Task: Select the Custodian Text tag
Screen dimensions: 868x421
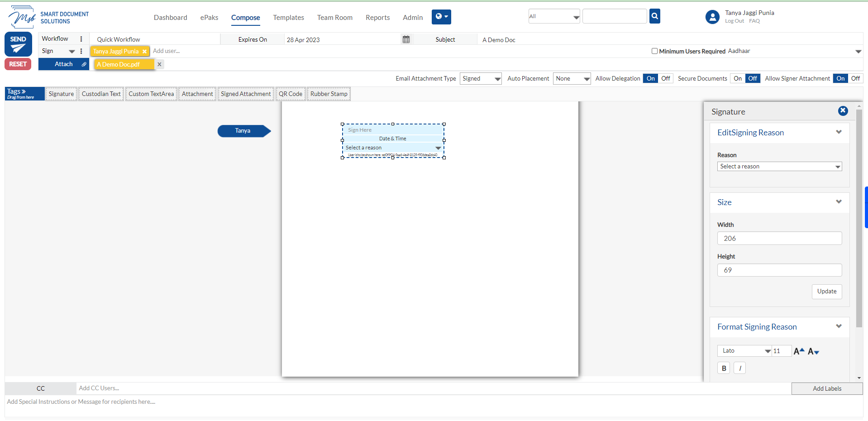Action: click(x=101, y=94)
